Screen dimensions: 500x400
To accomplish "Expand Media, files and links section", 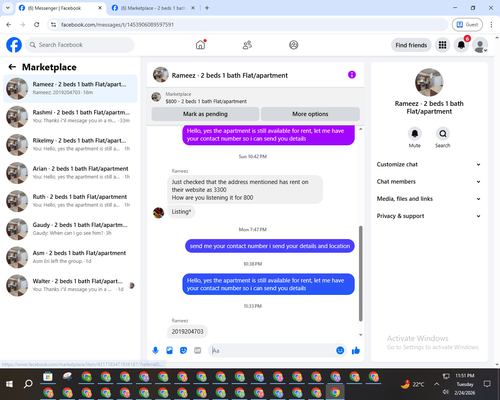I will (x=429, y=199).
